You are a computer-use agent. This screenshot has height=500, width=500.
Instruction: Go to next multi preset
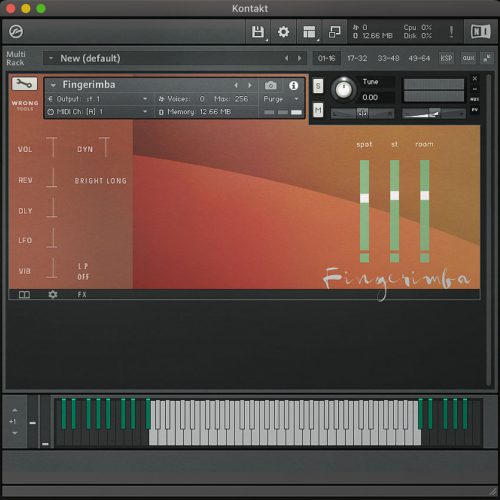299,58
